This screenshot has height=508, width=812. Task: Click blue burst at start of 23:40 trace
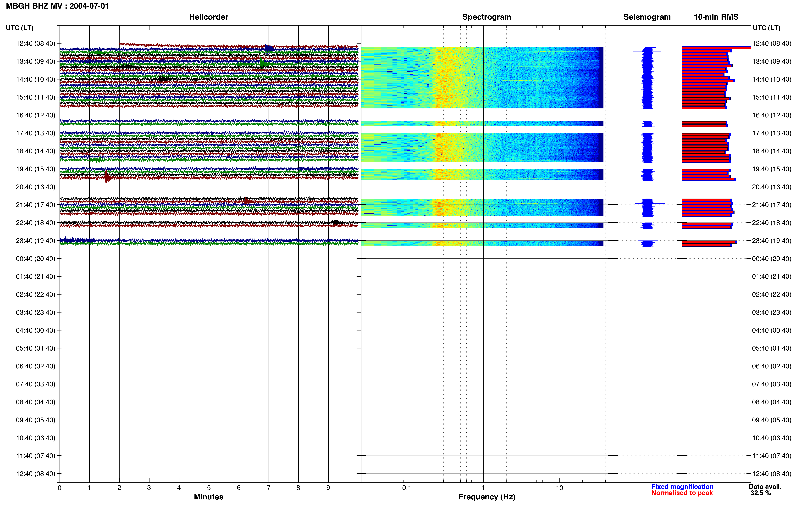77,240
